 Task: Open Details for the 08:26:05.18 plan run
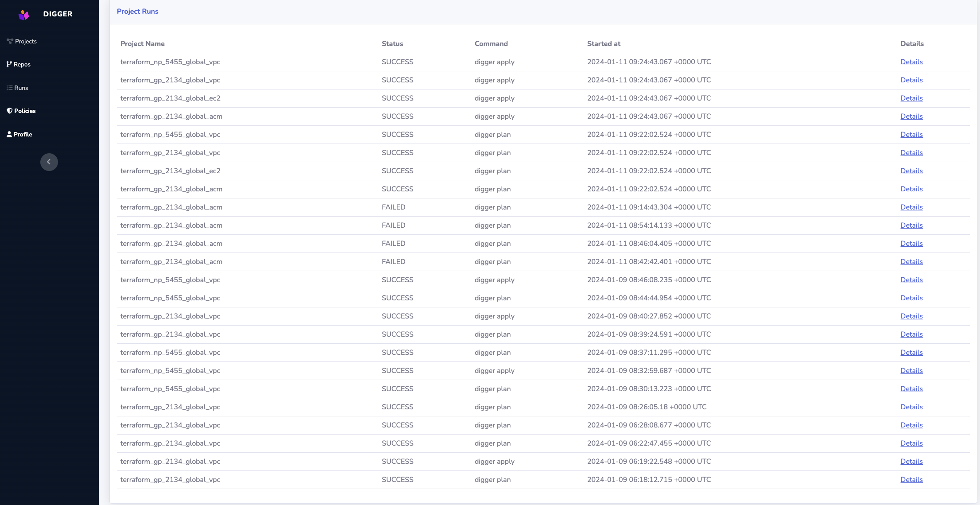pyautogui.click(x=911, y=407)
